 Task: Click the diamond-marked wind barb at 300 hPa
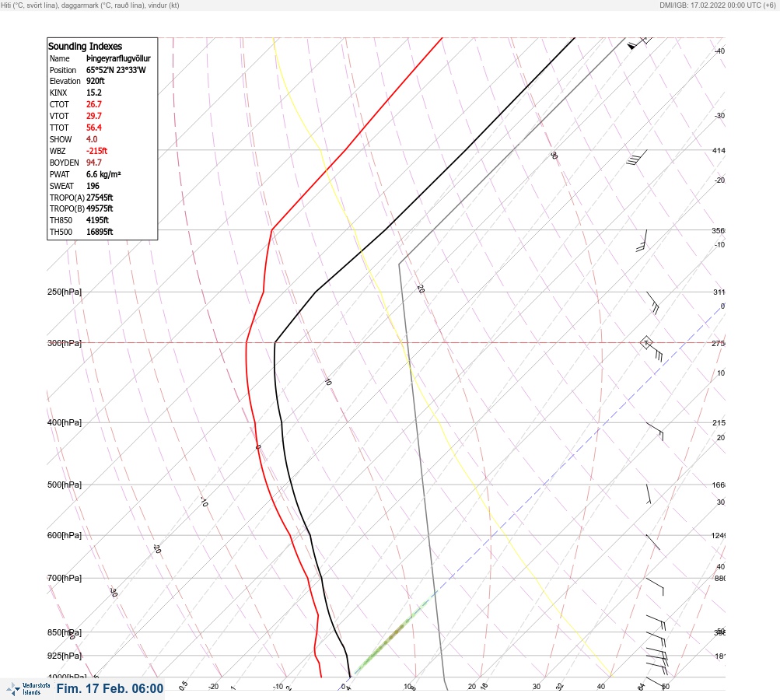652,348
